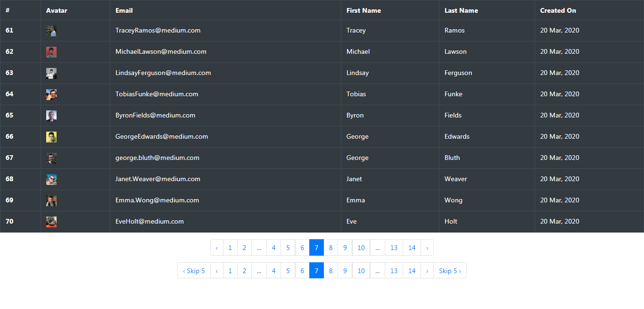Screen dimensions: 644x309
Task: Click the ‹ Skip 5 back button
Action: tap(194, 270)
